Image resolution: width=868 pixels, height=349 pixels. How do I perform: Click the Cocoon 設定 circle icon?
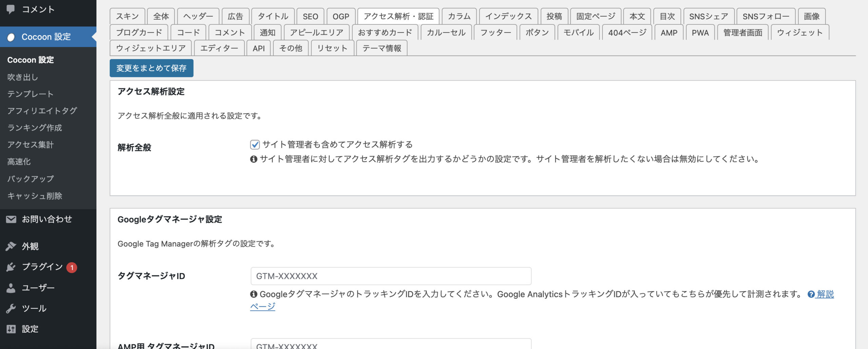tap(11, 37)
